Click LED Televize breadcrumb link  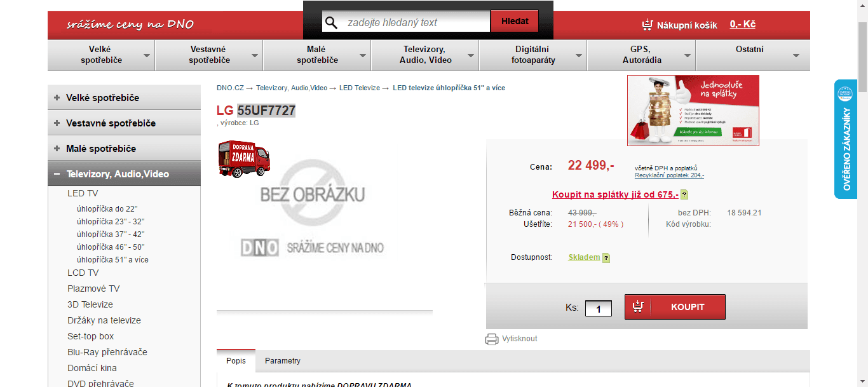pyautogui.click(x=360, y=88)
